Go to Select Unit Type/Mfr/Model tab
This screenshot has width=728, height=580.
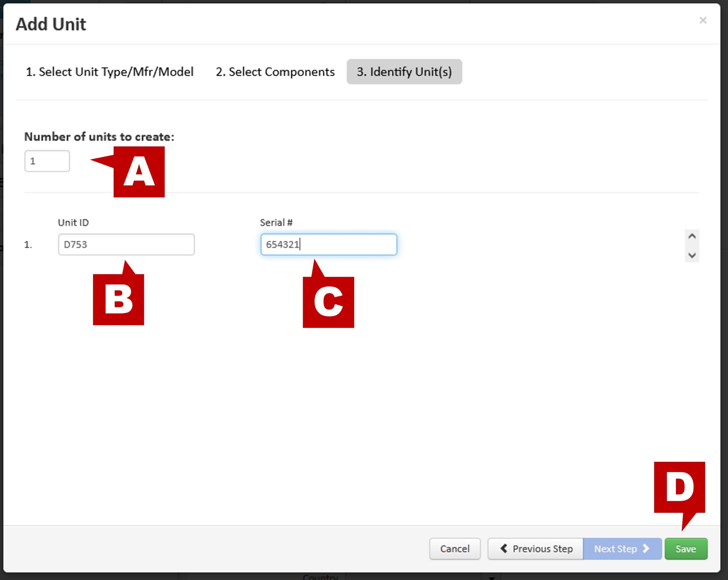pos(109,72)
